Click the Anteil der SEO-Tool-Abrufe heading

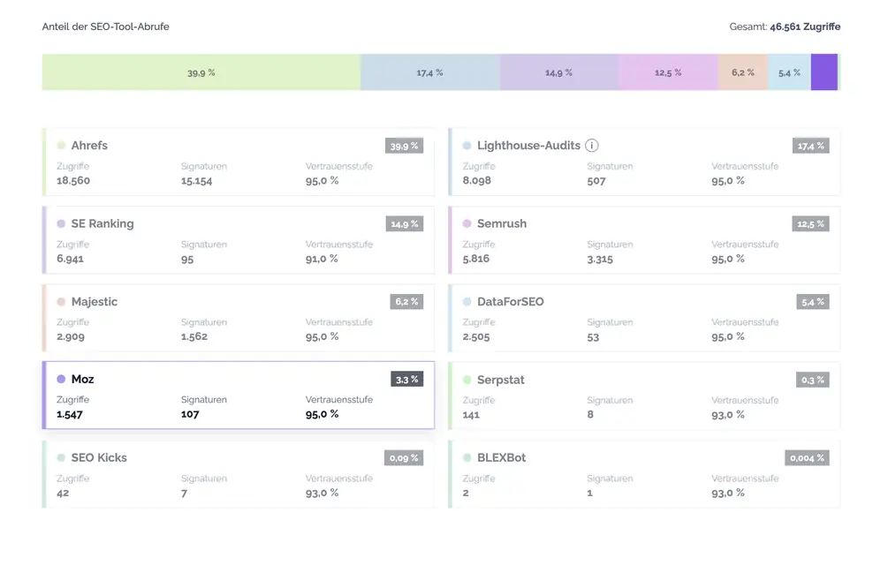105,26
